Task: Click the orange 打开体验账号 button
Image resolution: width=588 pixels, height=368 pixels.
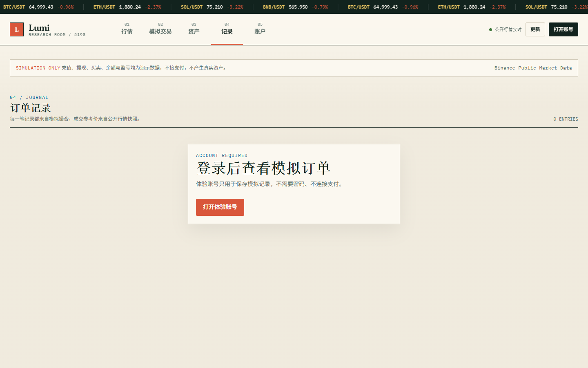Action: [220, 207]
